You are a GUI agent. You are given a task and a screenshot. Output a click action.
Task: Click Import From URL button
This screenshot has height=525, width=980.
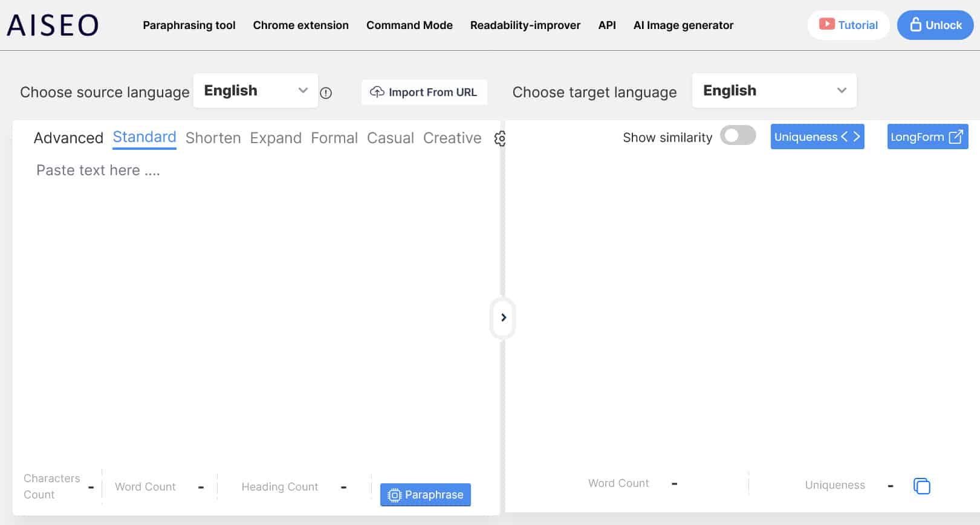click(424, 92)
